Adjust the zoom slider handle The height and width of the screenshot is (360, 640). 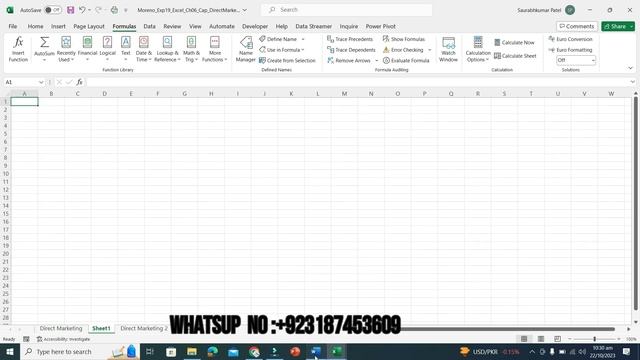tap(595, 339)
